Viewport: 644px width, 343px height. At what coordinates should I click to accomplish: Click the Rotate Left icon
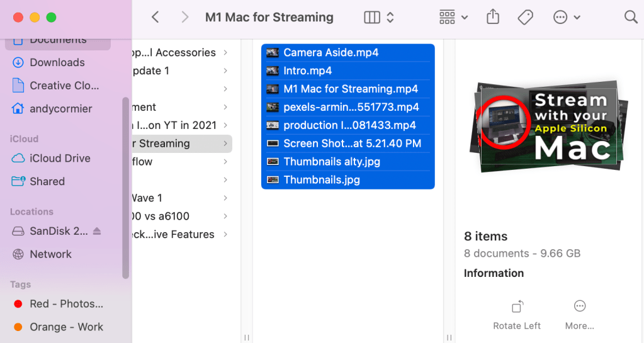[517, 307]
